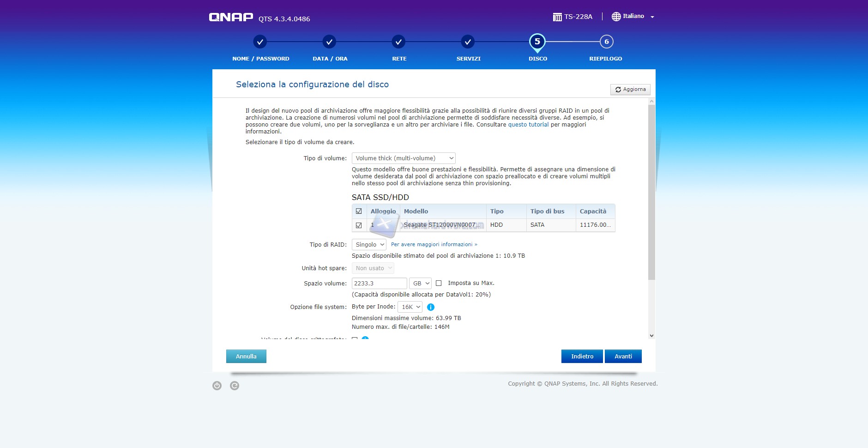This screenshot has width=868, height=448.
Task: Click the power icon at bottom left
Action: (x=217, y=386)
